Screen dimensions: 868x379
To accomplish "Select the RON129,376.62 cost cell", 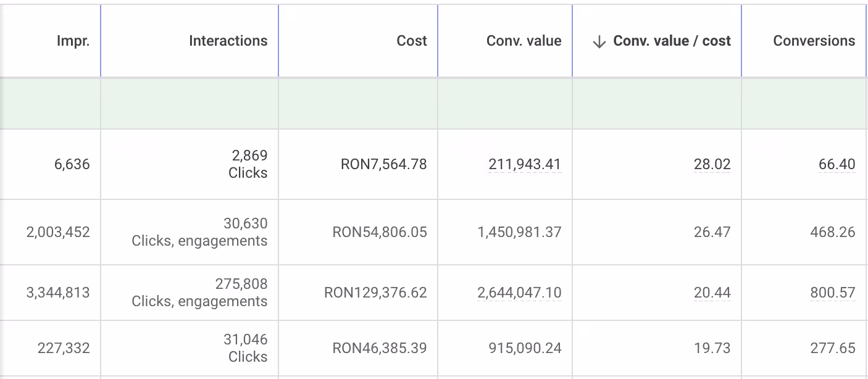I will click(375, 293).
